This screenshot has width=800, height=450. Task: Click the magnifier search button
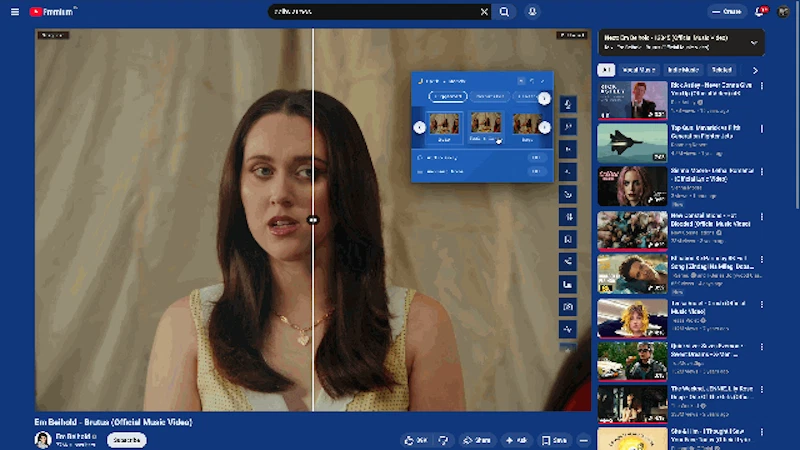pyautogui.click(x=504, y=12)
